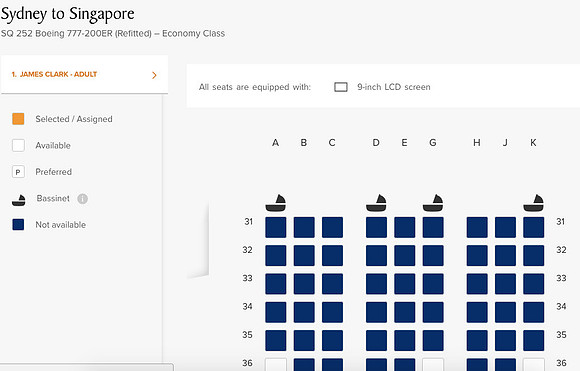The image size is (580, 371).
Task: Click the bassinet icon above column D
Action: (x=376, y=203)
